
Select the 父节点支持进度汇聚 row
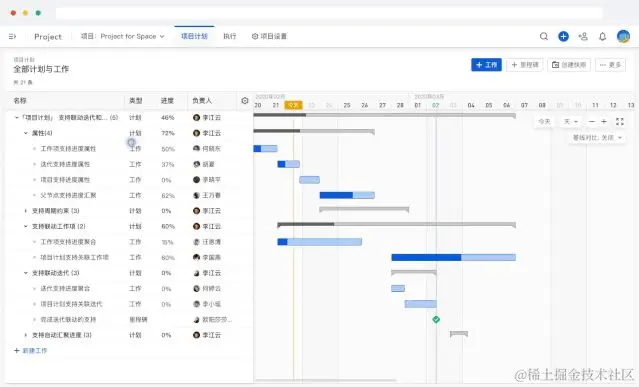pos(129,195)
